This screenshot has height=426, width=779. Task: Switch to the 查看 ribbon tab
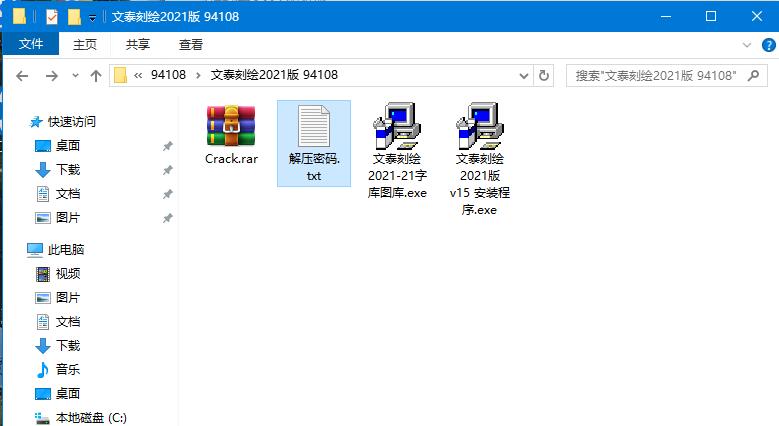coord(191,45)
